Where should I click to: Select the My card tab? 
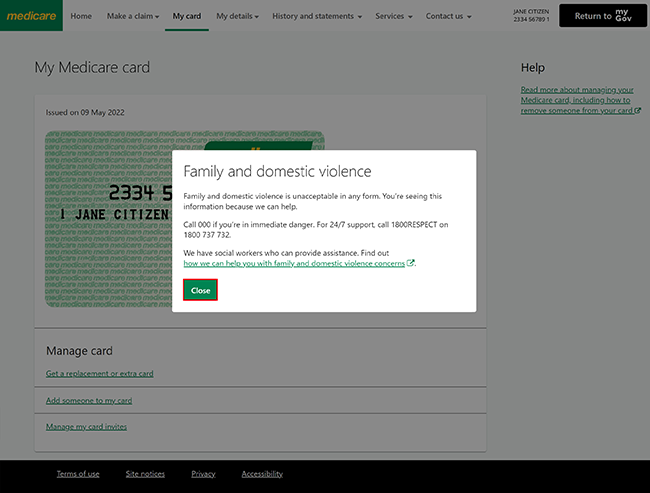[x=187, y=16]
